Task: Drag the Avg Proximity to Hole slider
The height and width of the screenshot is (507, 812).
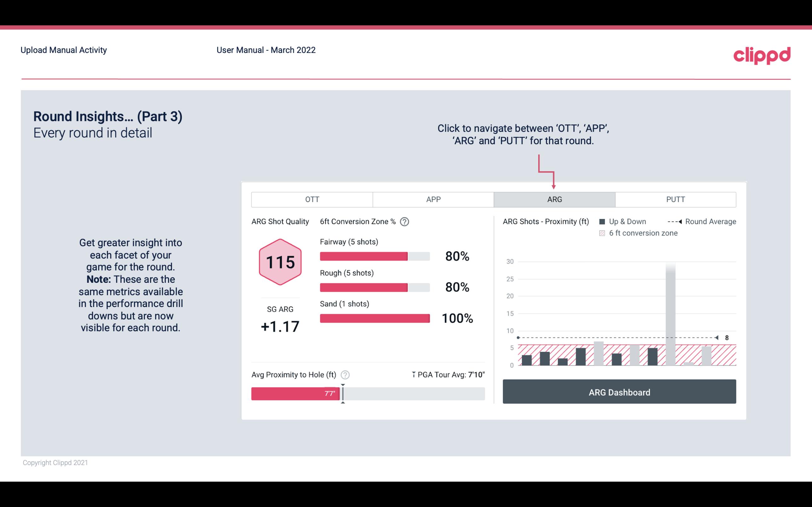Action: coord(341,392)
